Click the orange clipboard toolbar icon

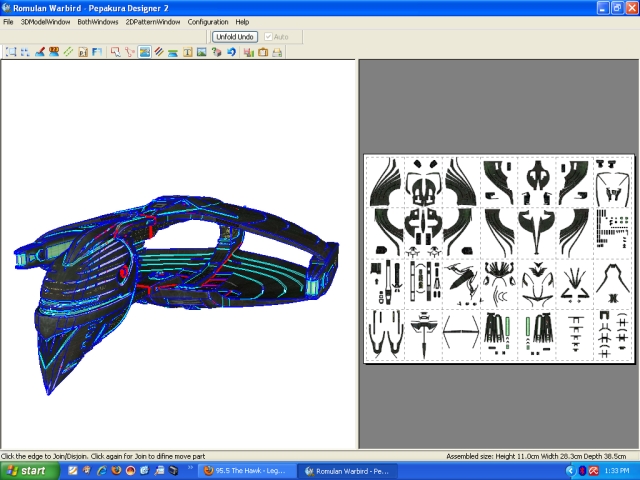(x=263, y=52)
